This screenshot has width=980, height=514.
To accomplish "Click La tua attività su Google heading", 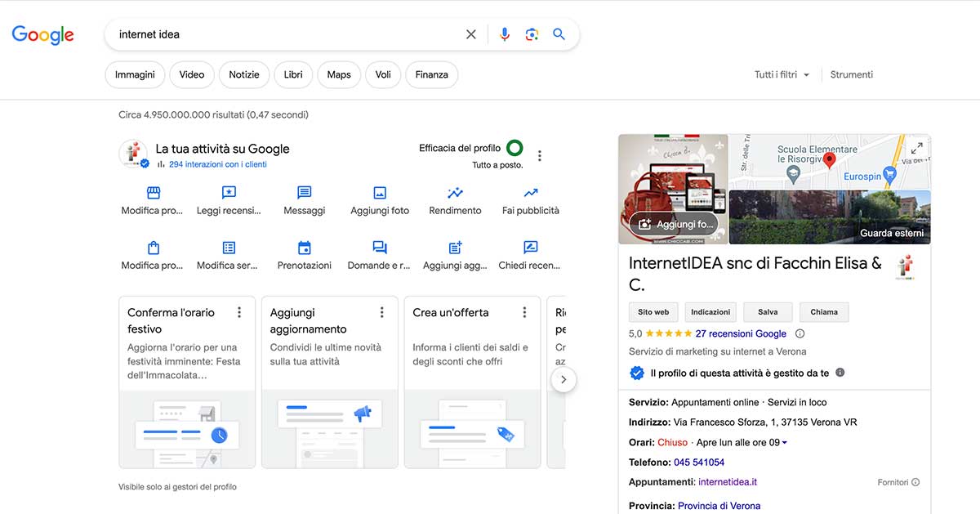I will [x=222, y=149].
